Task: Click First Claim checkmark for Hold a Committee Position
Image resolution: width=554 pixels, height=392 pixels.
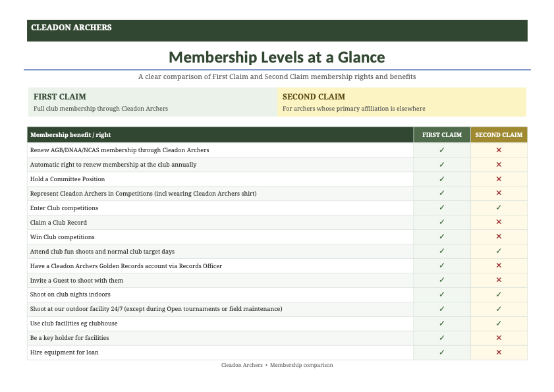Action: 441,179
